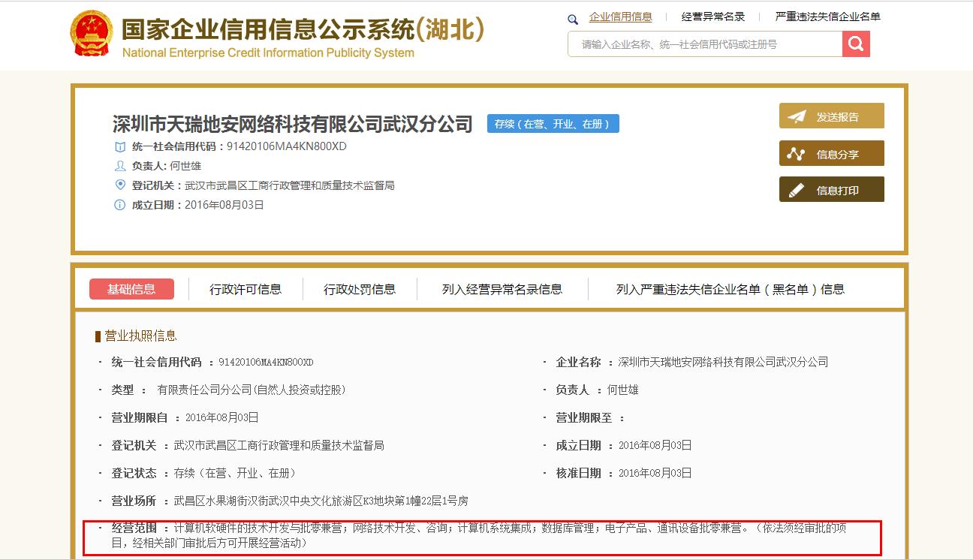The width and height of the screenshot is (973, 560).
Task: Click the 信息打印 button
Action: point(832,189)
